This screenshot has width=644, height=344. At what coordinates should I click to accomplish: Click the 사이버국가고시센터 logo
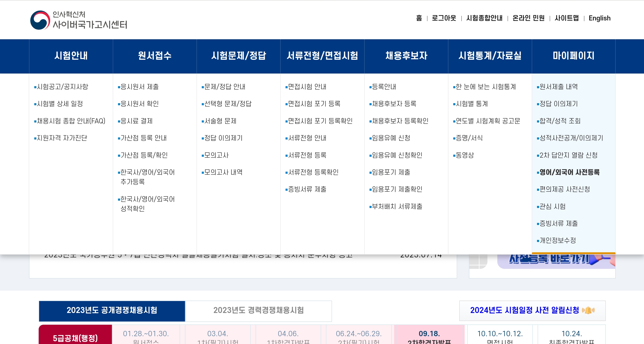tap(78, 20)
